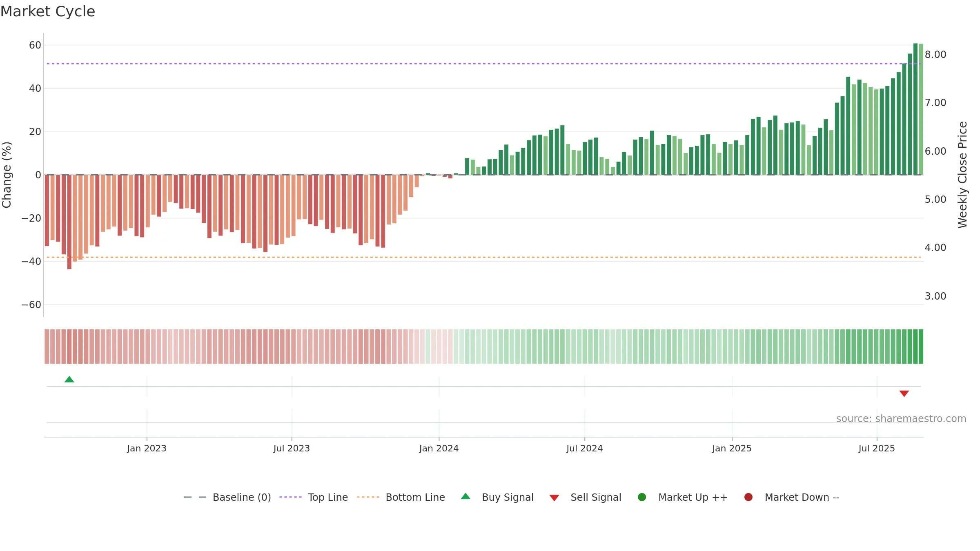980x551 pixels.
Task: Click the Market Cycle chart title
Action: coord(48,11)
